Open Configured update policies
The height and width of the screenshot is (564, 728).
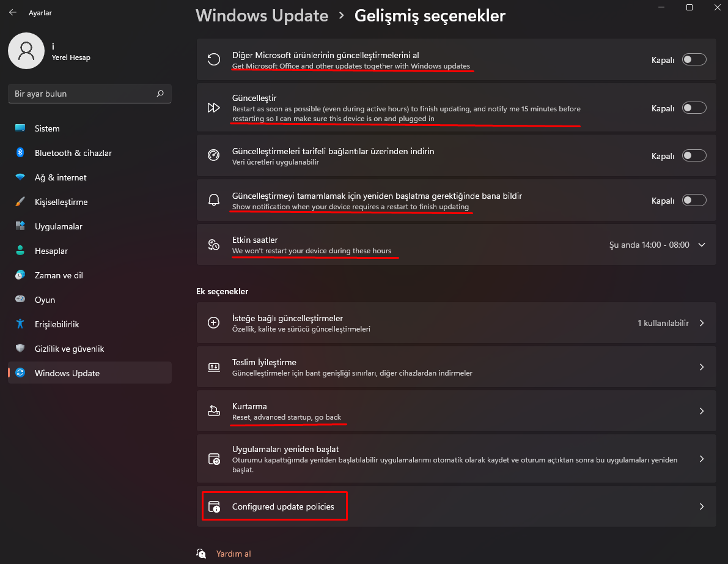[283, 506]
